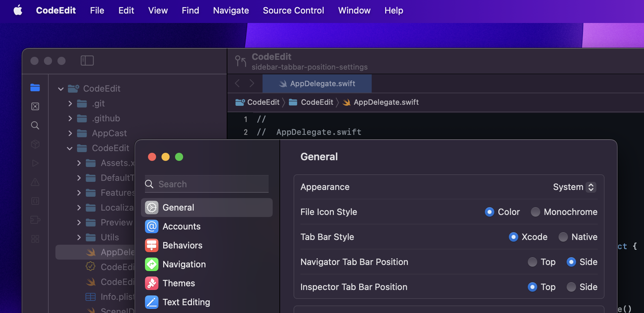Open Navigation settings section
The width and height of the screenshot is (644, 313).
(207, 264)
